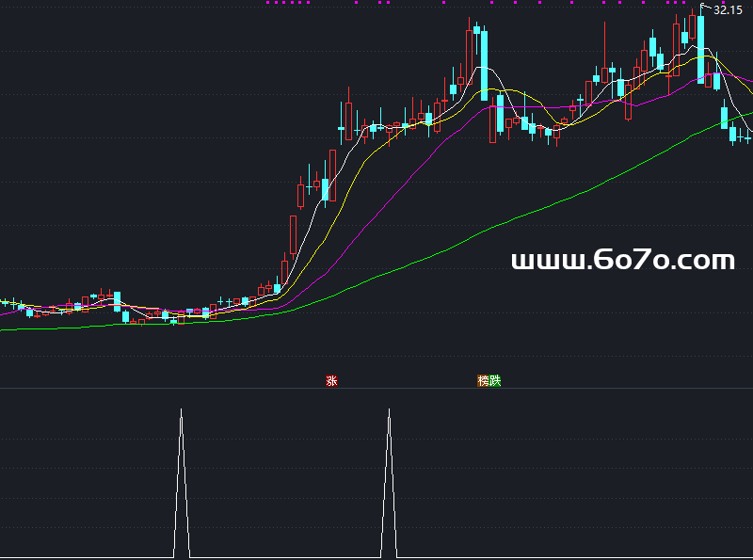Click the small arrow pointing to the 32.15 high
Viewport: 753px width, 560px height.
(706, 8)
